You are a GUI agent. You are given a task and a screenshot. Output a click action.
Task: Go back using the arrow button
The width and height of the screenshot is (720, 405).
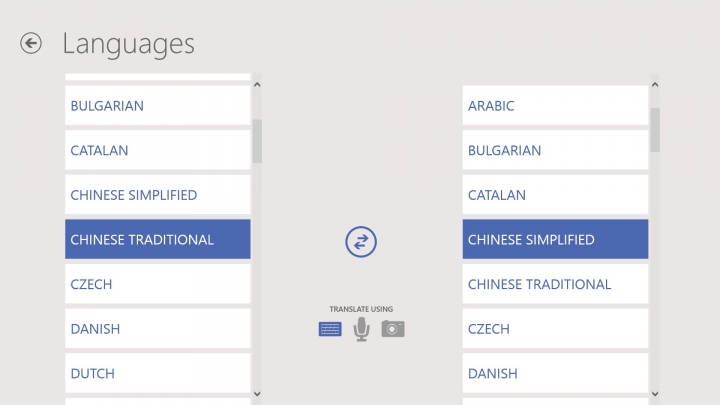coord(31,44)
